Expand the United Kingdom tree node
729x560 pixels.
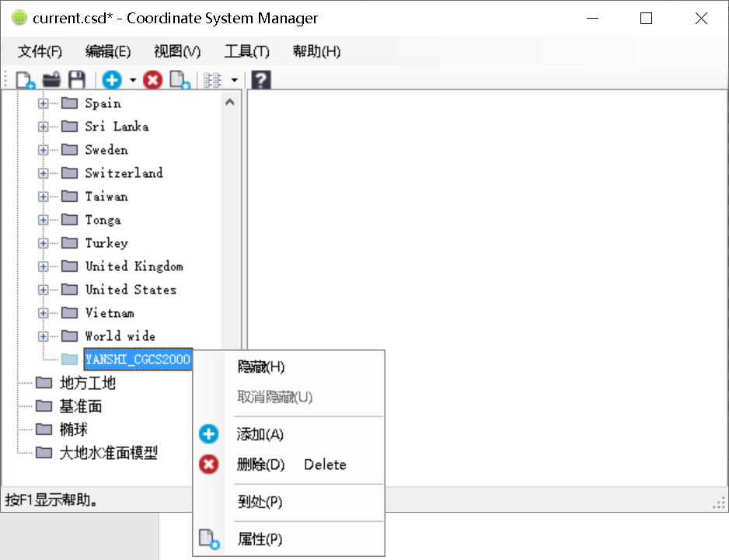(43, 266)
